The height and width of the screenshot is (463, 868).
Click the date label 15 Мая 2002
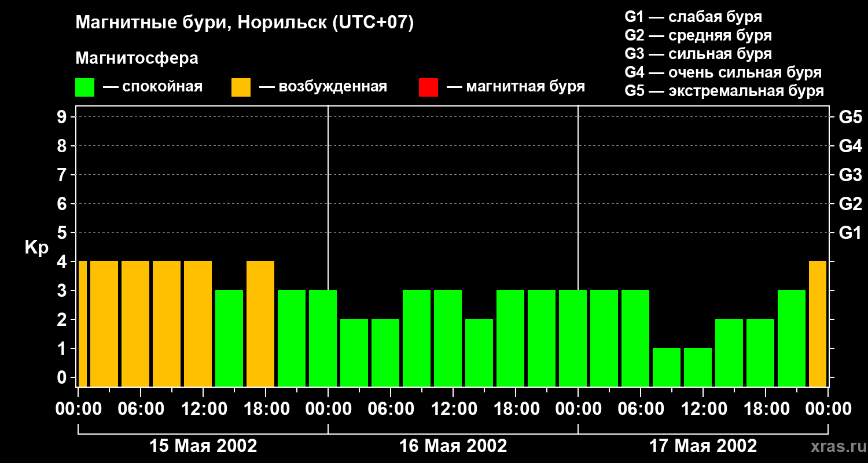pyautogui.click(x=203, y=446)
